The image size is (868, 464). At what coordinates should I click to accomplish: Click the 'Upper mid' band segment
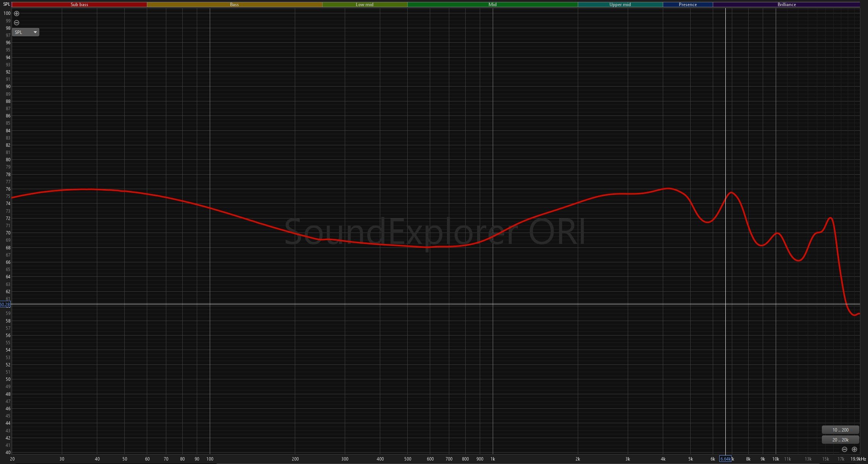[x=620, y=4]
